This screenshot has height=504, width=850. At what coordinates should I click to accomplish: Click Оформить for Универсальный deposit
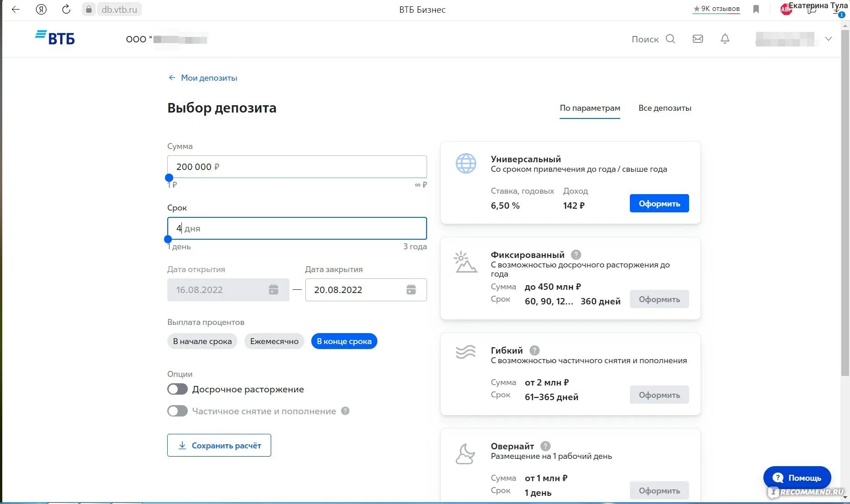click(x=659, y=203)
